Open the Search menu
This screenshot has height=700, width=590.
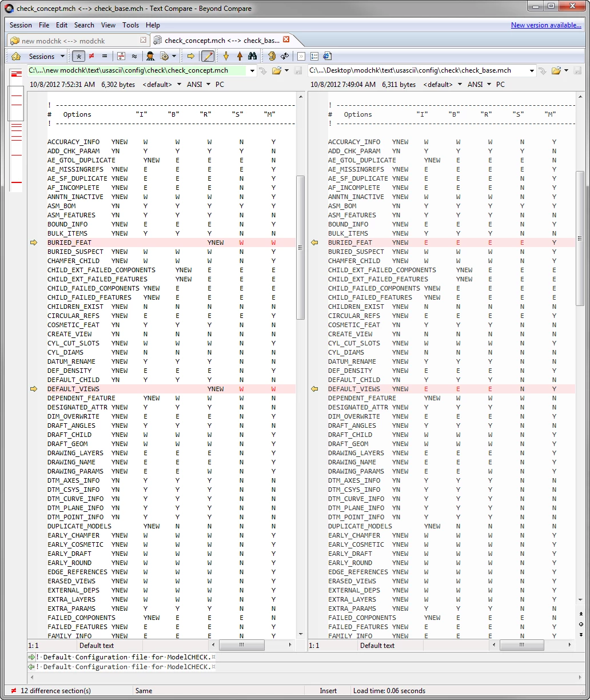(x=84, y=25)
